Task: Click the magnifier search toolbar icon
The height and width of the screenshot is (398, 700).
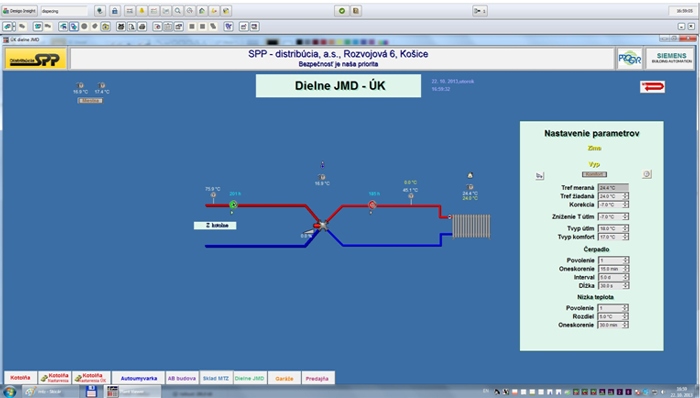Action: (x=178, y=11)
